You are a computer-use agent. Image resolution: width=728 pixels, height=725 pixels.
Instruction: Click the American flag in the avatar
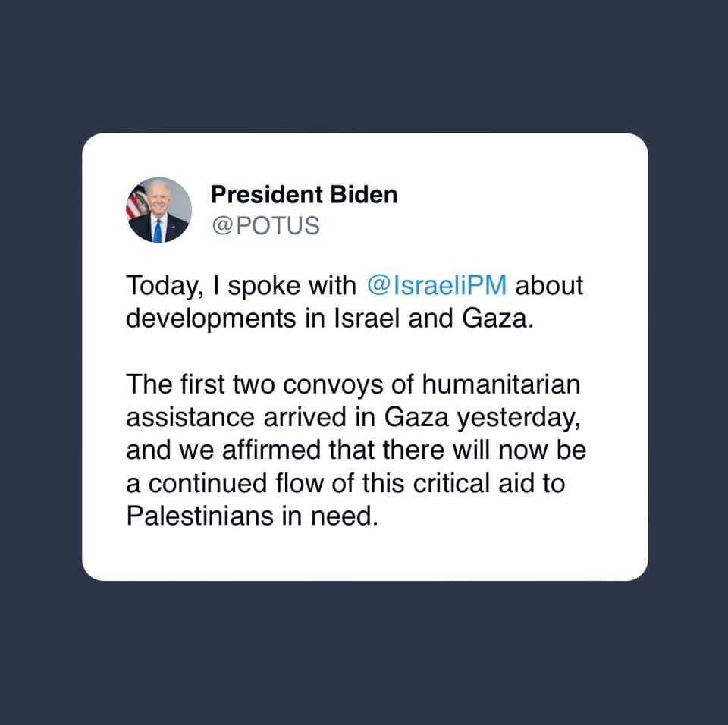coord(137,202)
